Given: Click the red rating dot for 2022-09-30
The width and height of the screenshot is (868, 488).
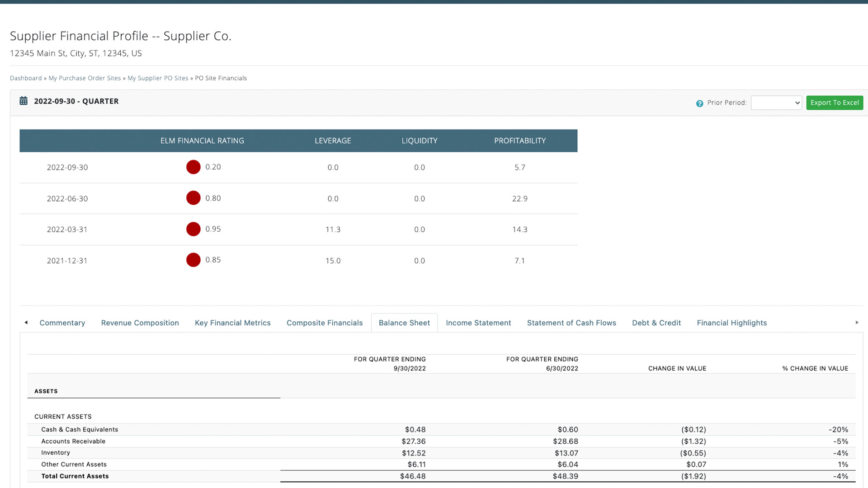Looking at the screenshot, I should click(193, 167).
